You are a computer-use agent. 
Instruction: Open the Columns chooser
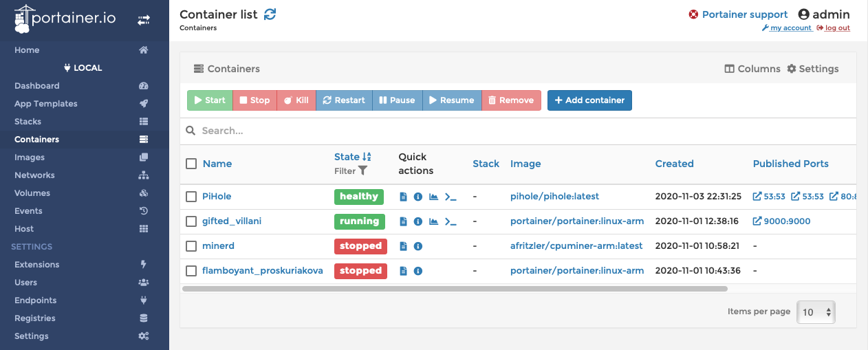pyautogui.click(x=752, y=69)
